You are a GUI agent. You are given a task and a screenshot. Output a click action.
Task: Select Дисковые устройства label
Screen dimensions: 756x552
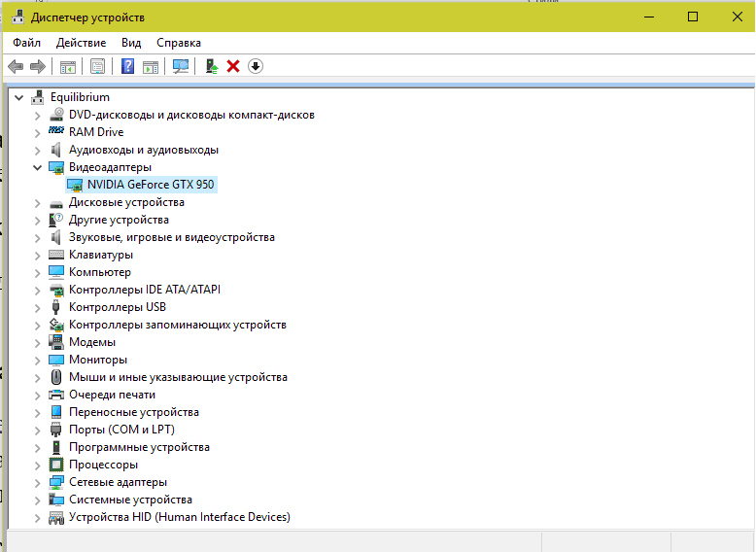click(x=126, y=202)
